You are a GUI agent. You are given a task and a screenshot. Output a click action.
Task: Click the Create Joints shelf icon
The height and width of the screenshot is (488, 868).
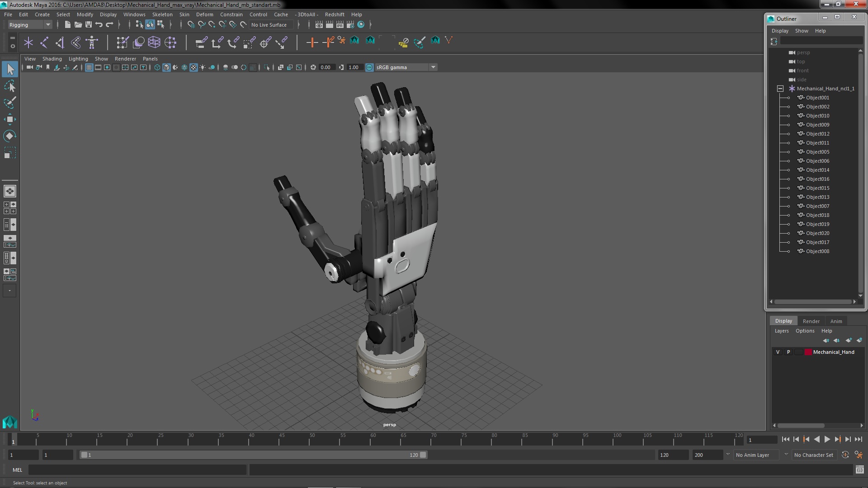point(44,42)
